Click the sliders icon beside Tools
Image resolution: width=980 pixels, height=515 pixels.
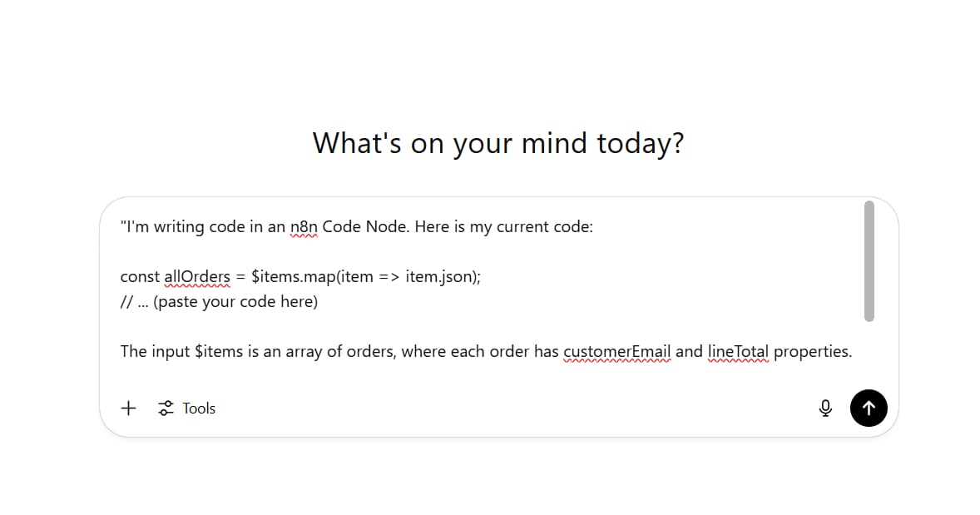[x=166, y=409]
